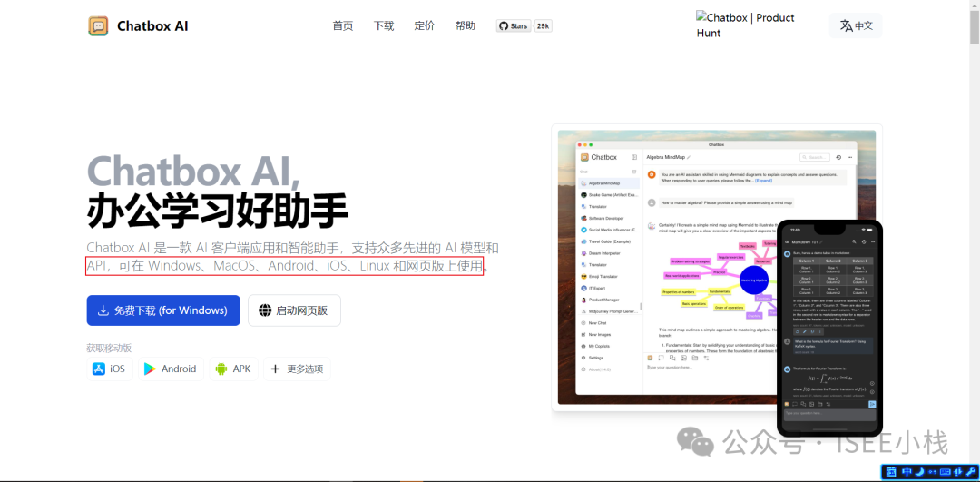The height and width of the screenshot is (482, 980).
Task: Open the 首页 navigation item
Action: (x=342, y=25)
